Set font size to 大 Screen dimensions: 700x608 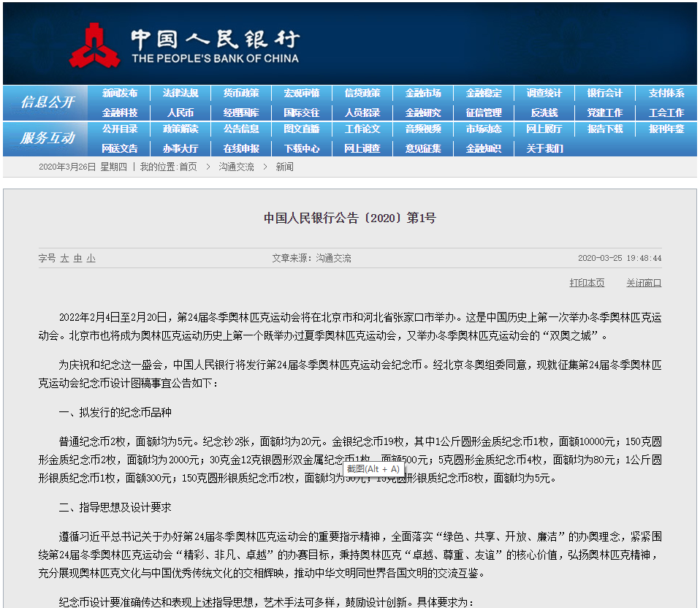[65, 259]
